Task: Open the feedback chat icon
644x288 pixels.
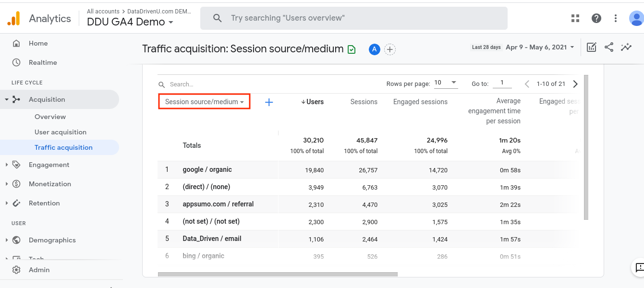Action: [639, 267]
